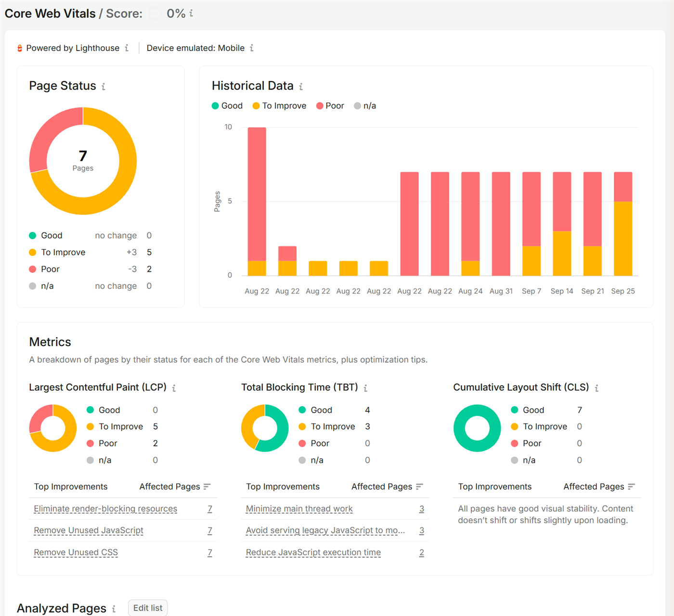The height and width of the screenshot is (616, 674).
Task: Open info icon beside Device emulated: Mobile
Action: coord(251,48)
